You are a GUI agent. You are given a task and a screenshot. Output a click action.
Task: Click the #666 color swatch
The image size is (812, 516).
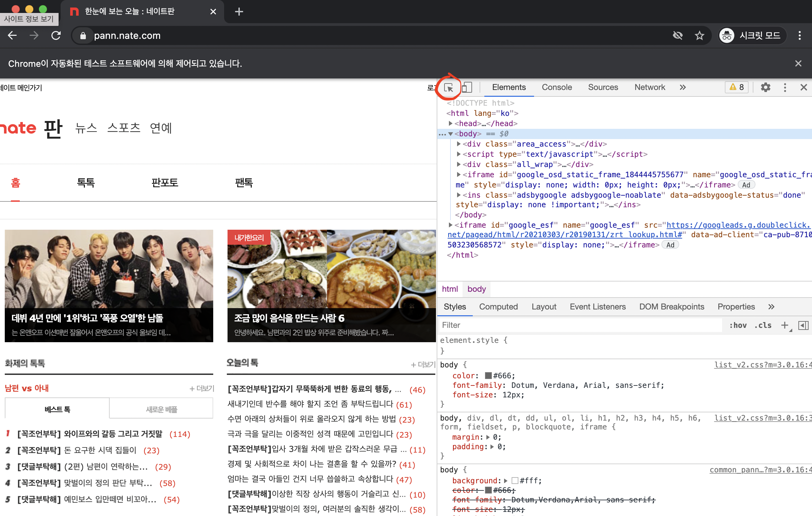[x=488, y=376]
